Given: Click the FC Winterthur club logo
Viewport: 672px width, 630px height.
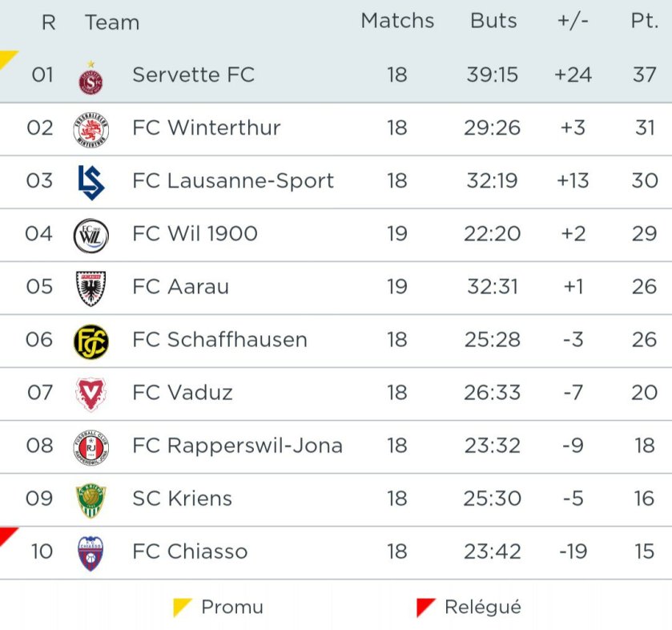Looking at the screenshot, I should coord(91,128).
